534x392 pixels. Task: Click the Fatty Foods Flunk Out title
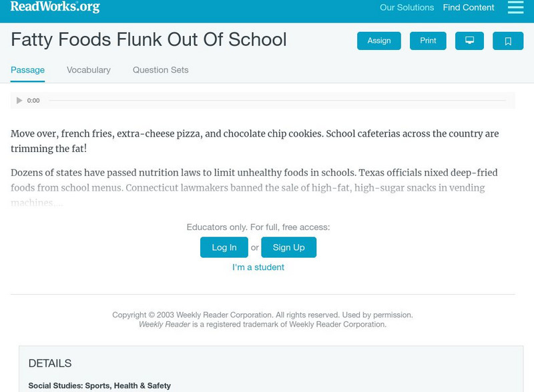[149, 40]
